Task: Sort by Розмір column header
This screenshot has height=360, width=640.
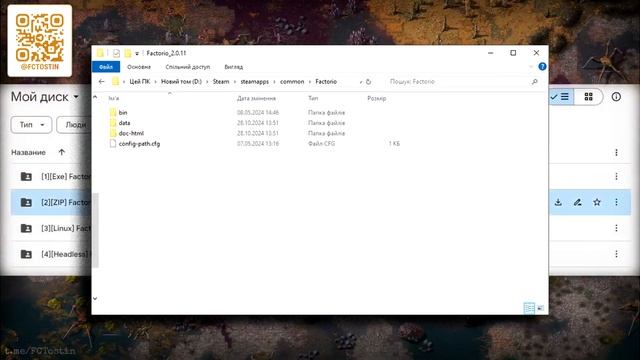Action: coord(376,98)
